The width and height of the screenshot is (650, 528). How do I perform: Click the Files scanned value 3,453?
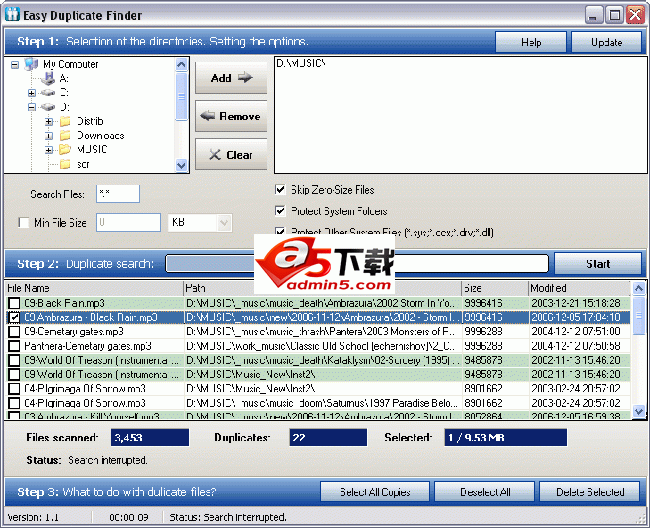click(150, 438)
